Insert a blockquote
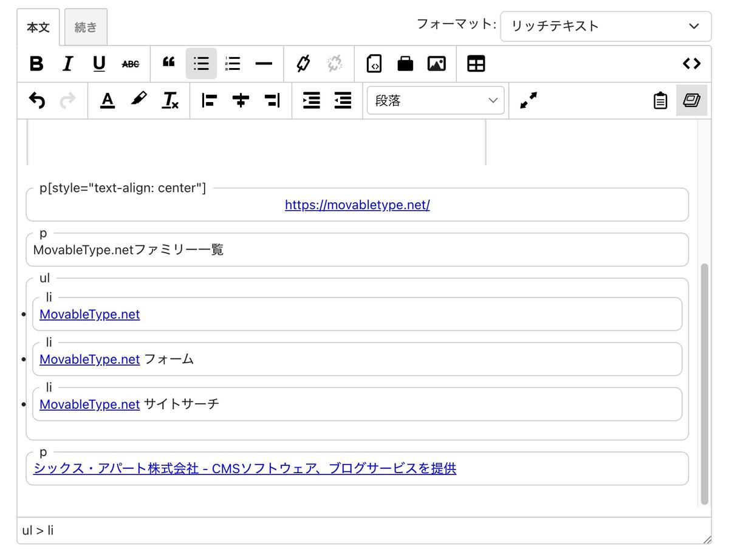Viewport: 729px width, 560px height. 169,64
